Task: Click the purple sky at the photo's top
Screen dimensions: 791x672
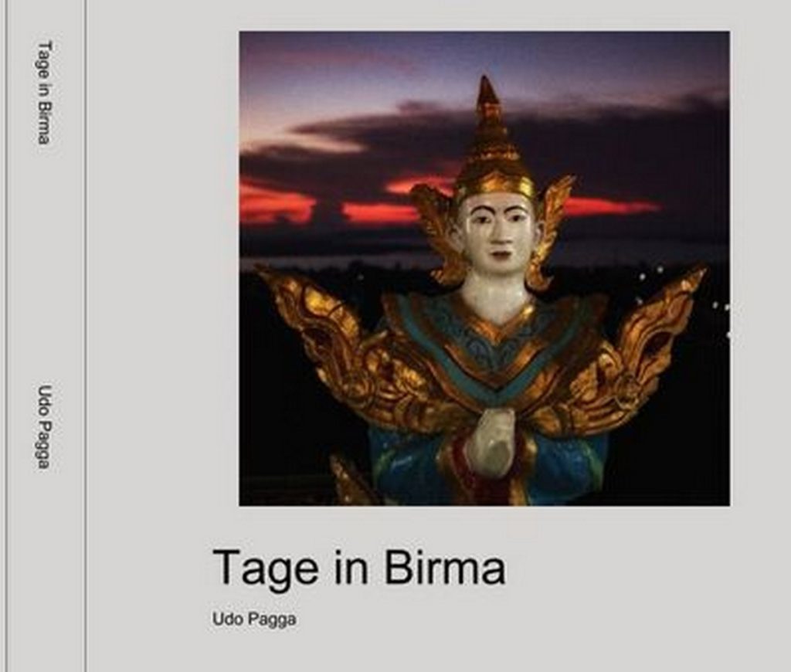Action: (484, 60)
